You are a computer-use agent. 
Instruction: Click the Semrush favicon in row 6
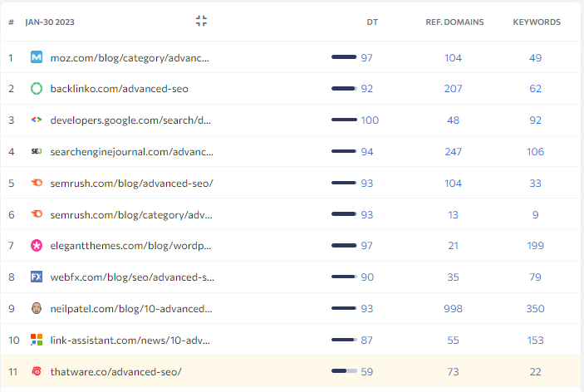[x=37, y=214]
